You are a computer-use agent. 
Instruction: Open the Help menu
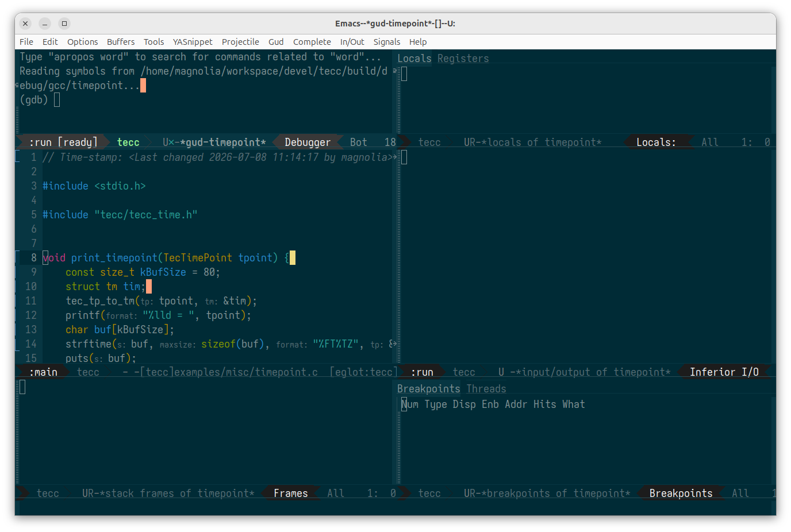point(418,42)
